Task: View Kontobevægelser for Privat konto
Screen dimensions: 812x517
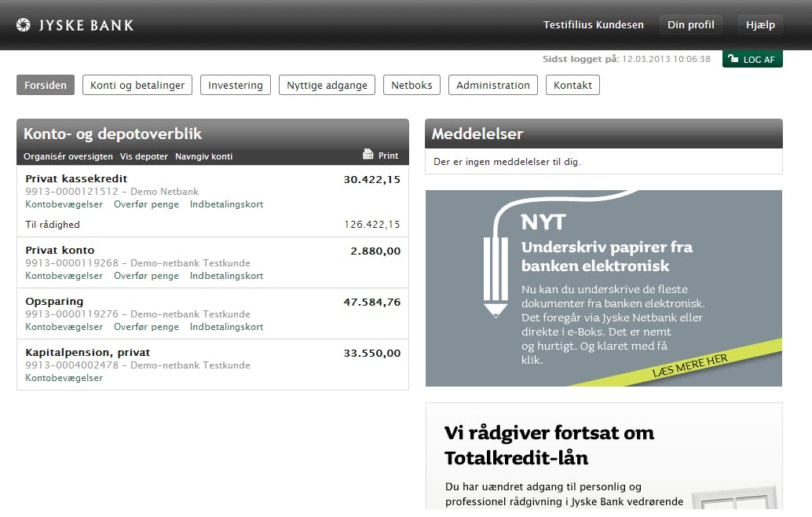Action: (64, 276)
